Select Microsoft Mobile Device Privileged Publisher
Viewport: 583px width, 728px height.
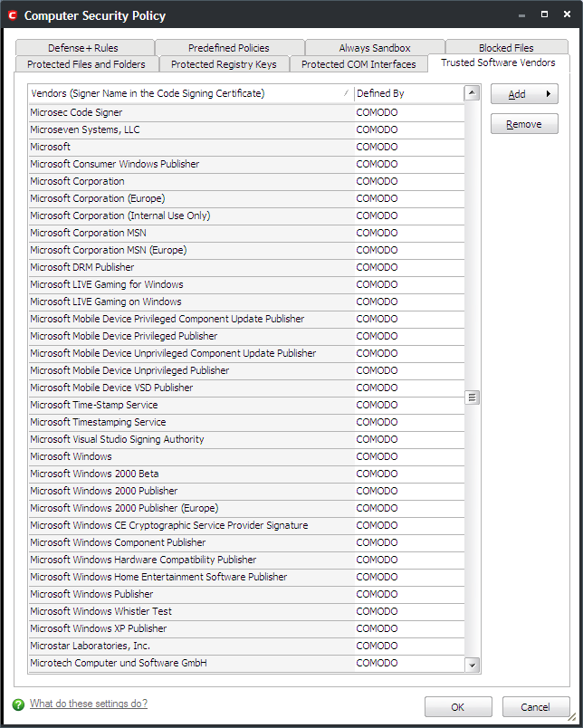246,336
